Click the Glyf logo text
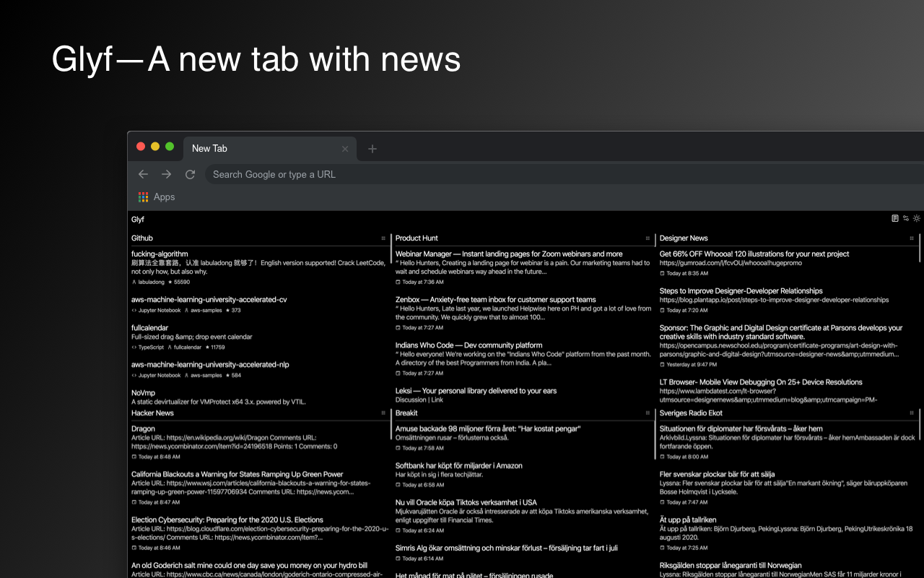The image size is (924, 578). [138, 219]
